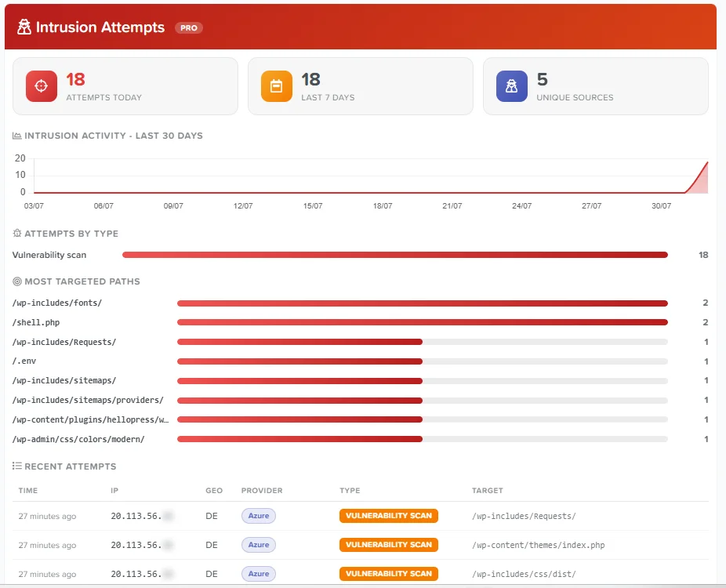
Task: Click the blue spy icon for Unique Sources
Action: pos(512,86)
